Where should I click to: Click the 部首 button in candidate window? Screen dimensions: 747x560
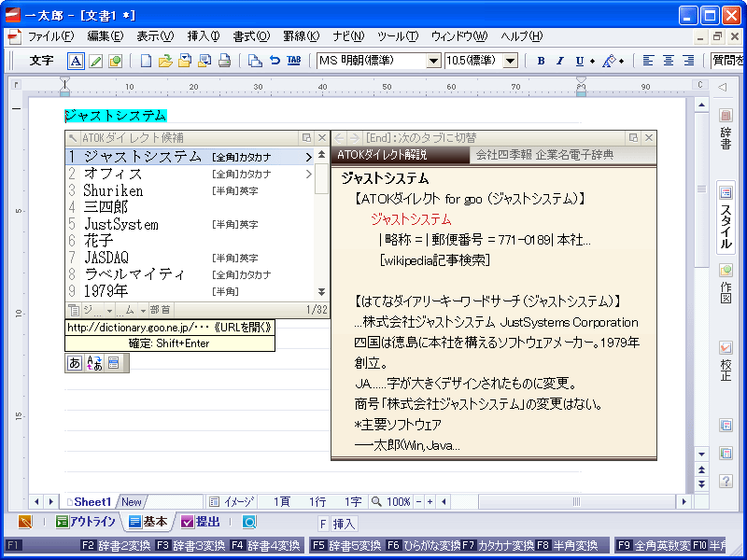pos(160,311)
